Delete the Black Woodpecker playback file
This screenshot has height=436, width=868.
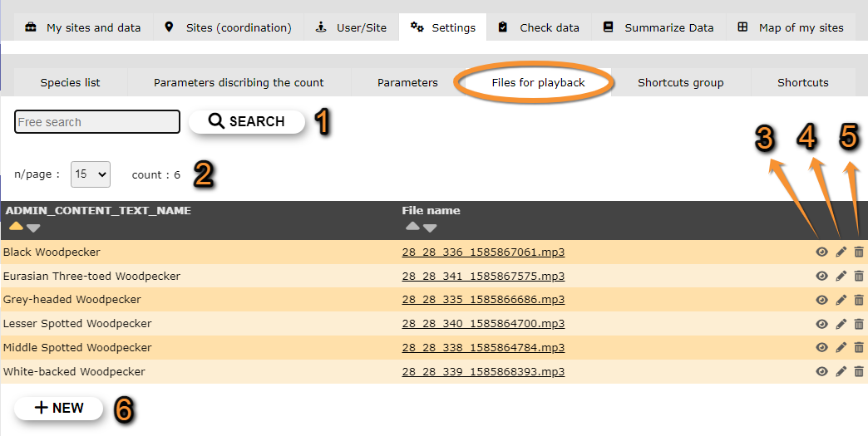(x=859, y=252)
